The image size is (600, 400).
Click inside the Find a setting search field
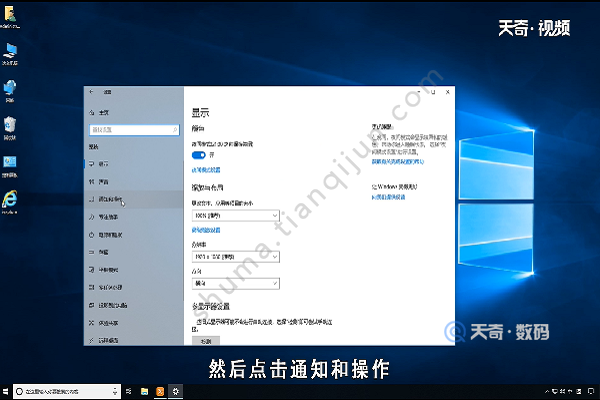click(134, 130)
